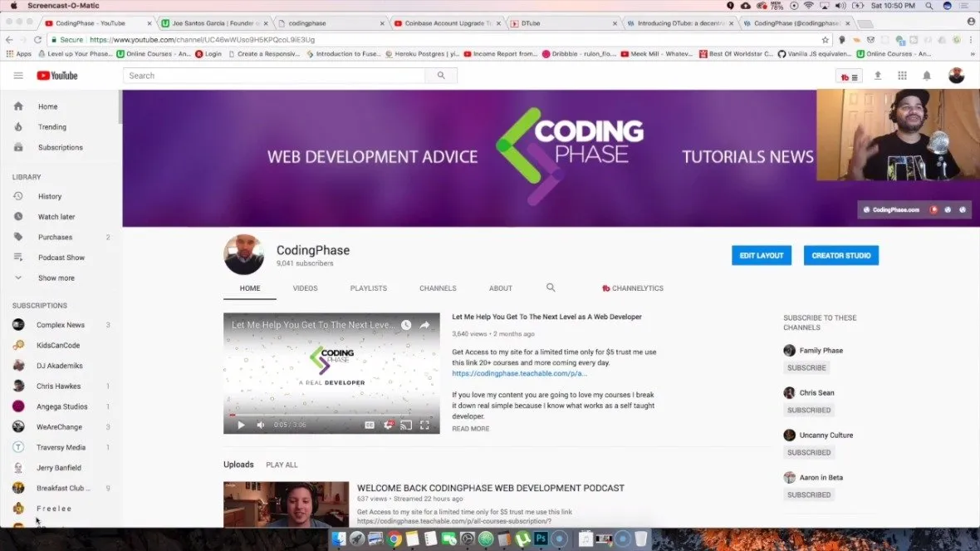Open Spotlight search in menu bar
Viewport: 980px width, 551px height.
click(x=929, y=6)
